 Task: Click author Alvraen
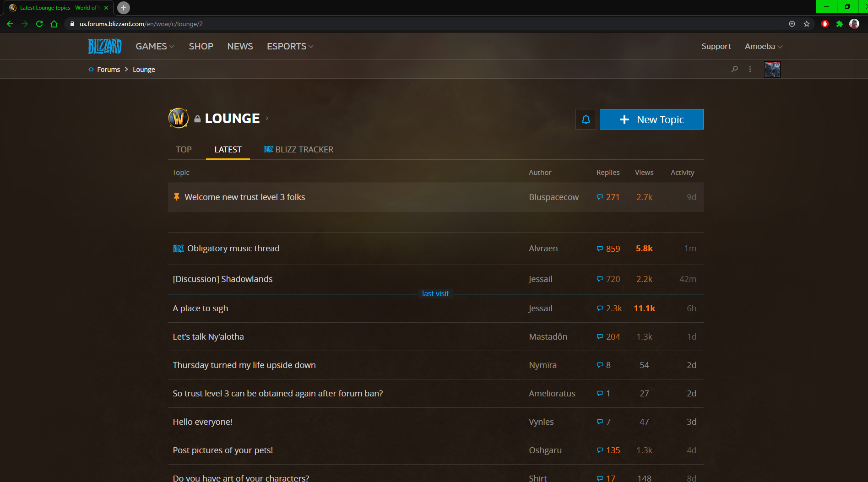pyautogui.click(x=543, y=249)
